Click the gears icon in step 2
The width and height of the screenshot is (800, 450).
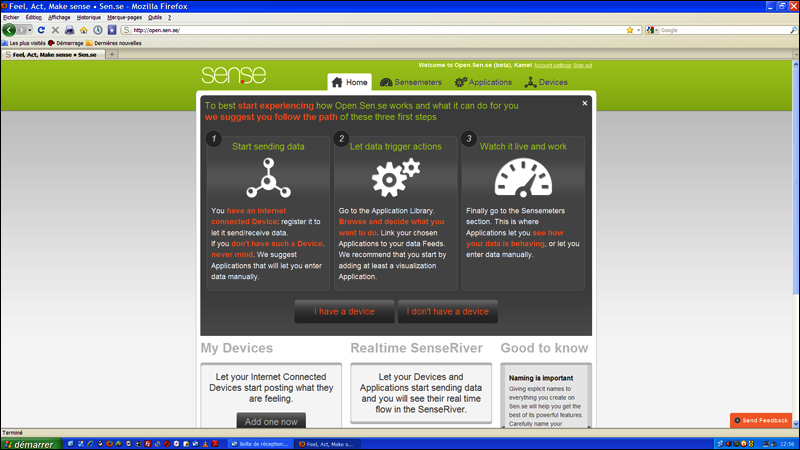(396, 178)
